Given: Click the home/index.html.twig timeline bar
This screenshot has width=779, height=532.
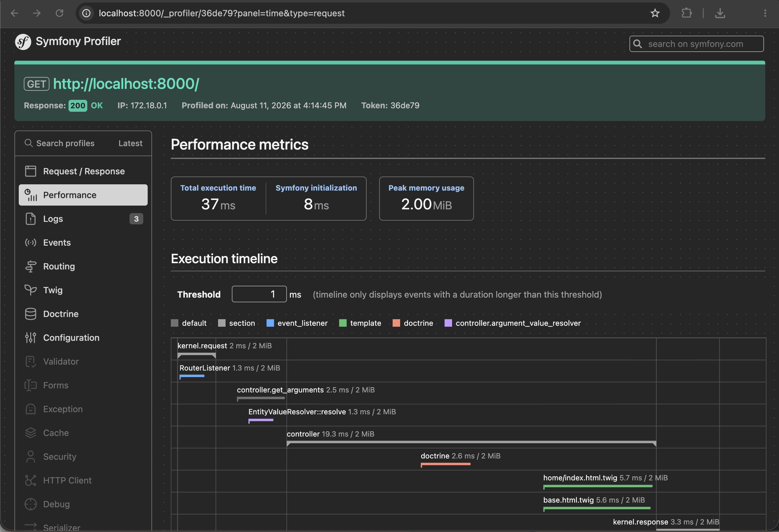Looking at the screenshot, I should (598, 486).
